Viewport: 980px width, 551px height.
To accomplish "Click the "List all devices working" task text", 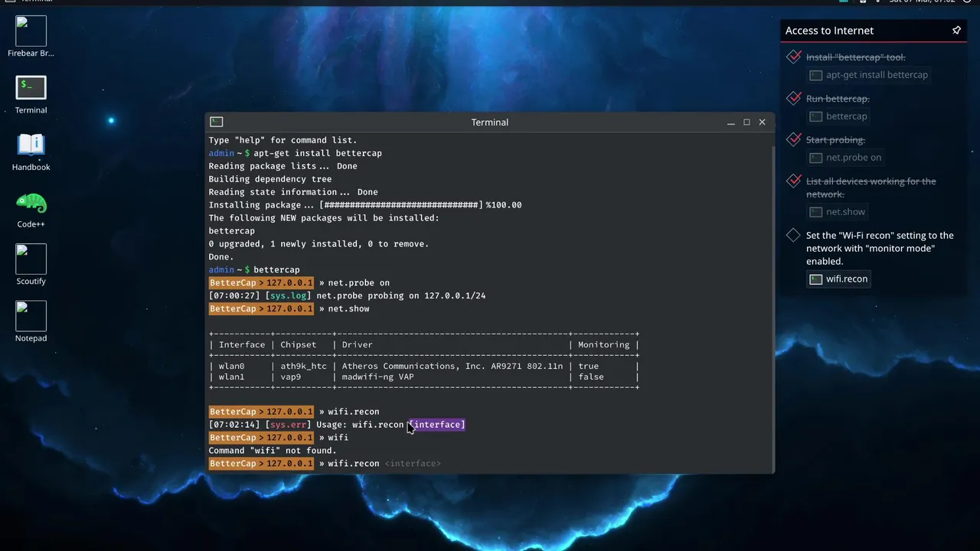I will click(871, 187).
